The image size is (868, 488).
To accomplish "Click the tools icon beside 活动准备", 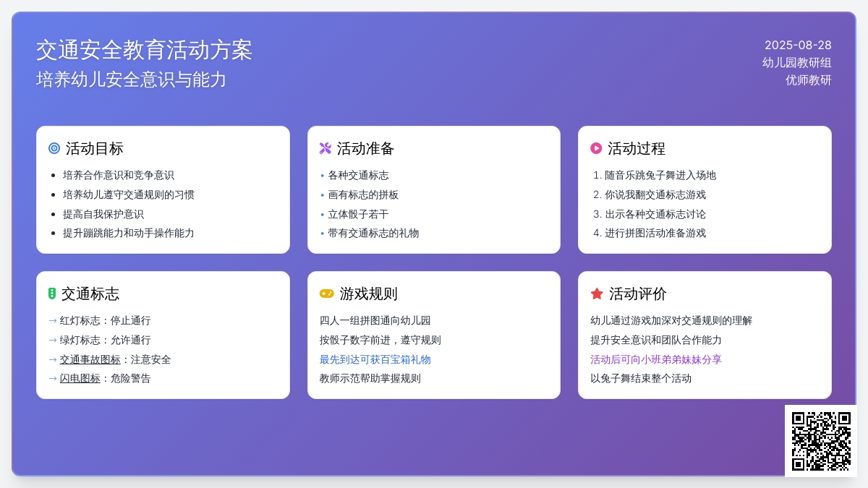I will click(x=325, y=148).
